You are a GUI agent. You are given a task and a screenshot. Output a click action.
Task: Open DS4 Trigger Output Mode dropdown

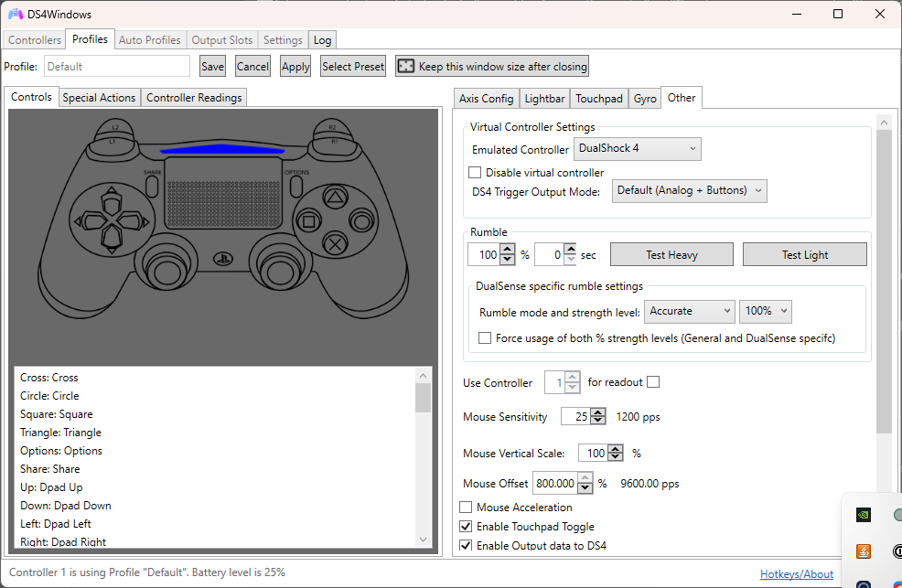[x=689, y=191]
